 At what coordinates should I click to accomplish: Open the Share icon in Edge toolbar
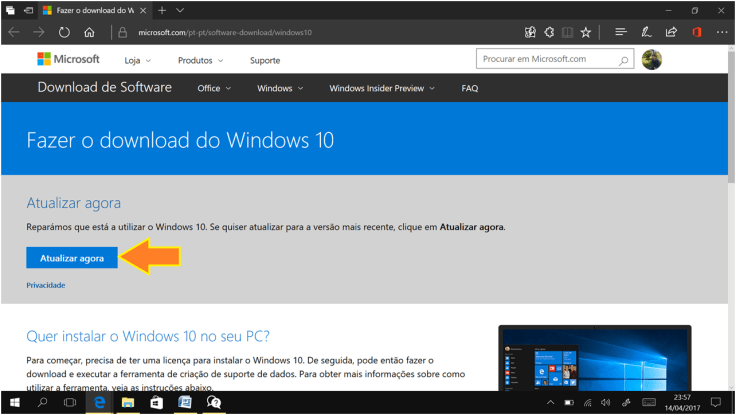pyautogui.click(x=672, y=32)
